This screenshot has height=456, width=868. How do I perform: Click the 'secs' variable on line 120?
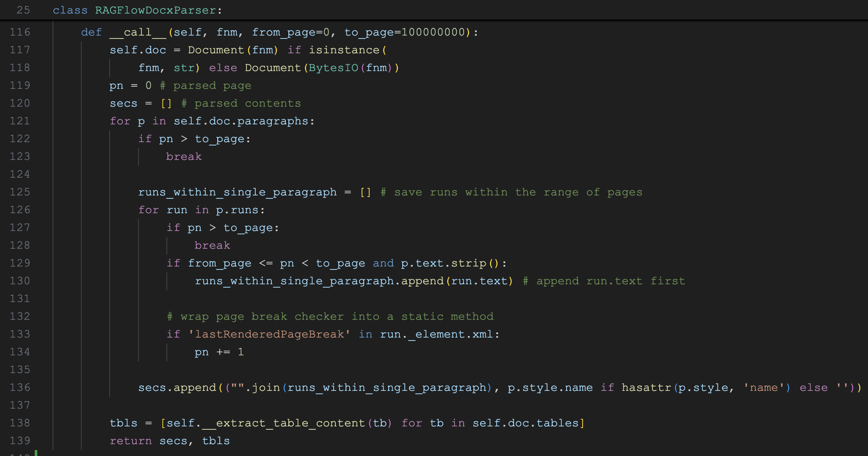click(x=124, y=103)
